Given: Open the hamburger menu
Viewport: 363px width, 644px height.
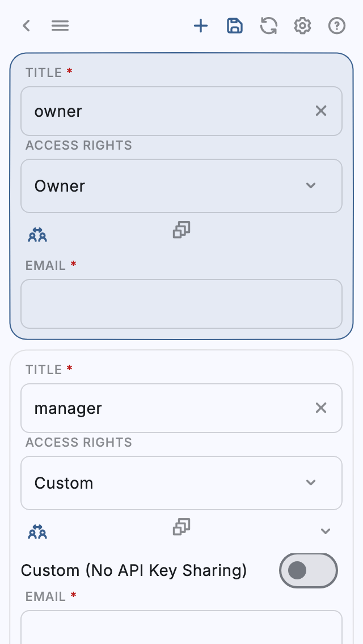Looking at the screenshot, I should click(60, 26).
